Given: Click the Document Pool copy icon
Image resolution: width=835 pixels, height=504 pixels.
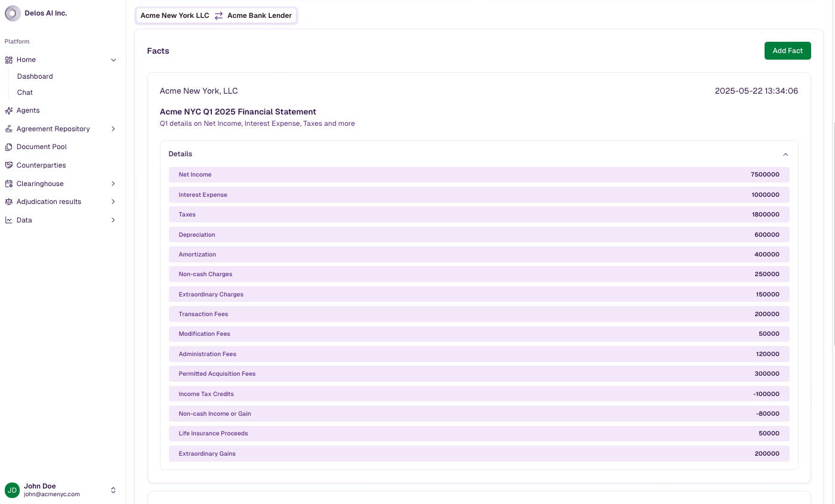Looking at the screenshot, I should pos(9,147).
